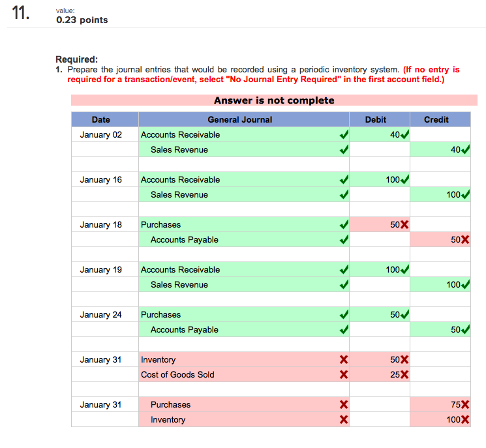Click the red X beside Accounts Payable credit 50 on January 18
486x448 pixels.
[465, 239]
